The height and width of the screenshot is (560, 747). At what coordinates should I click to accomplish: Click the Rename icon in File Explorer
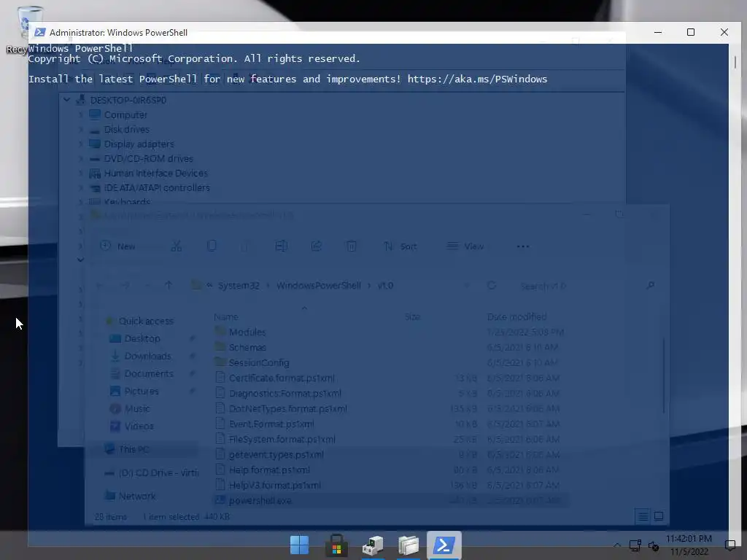[281, 246]
